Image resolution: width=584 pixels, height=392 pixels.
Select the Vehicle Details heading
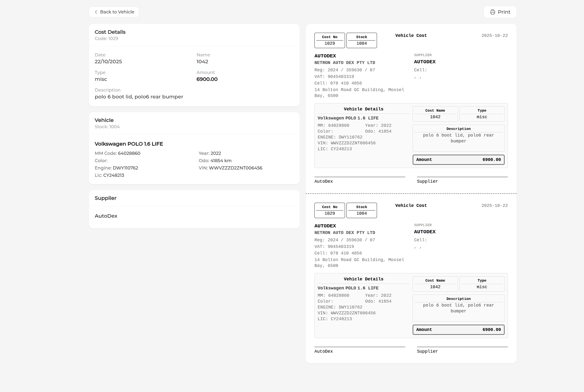363,109
